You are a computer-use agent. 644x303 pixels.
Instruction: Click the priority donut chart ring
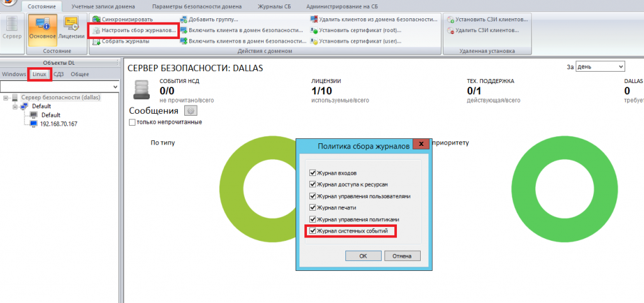(523, 189)
